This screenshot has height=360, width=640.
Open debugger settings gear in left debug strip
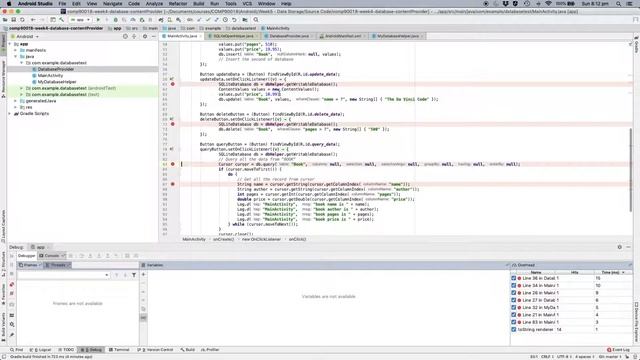[x=12, y=324]
